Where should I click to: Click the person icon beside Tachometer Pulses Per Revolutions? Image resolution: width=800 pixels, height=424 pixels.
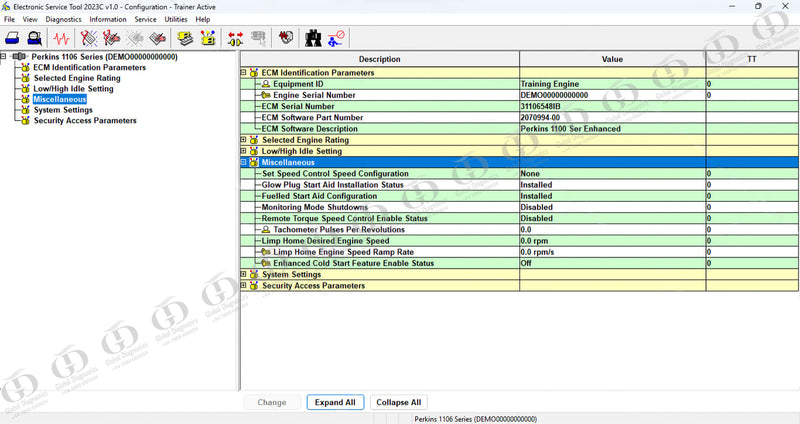tap(266, 230)
